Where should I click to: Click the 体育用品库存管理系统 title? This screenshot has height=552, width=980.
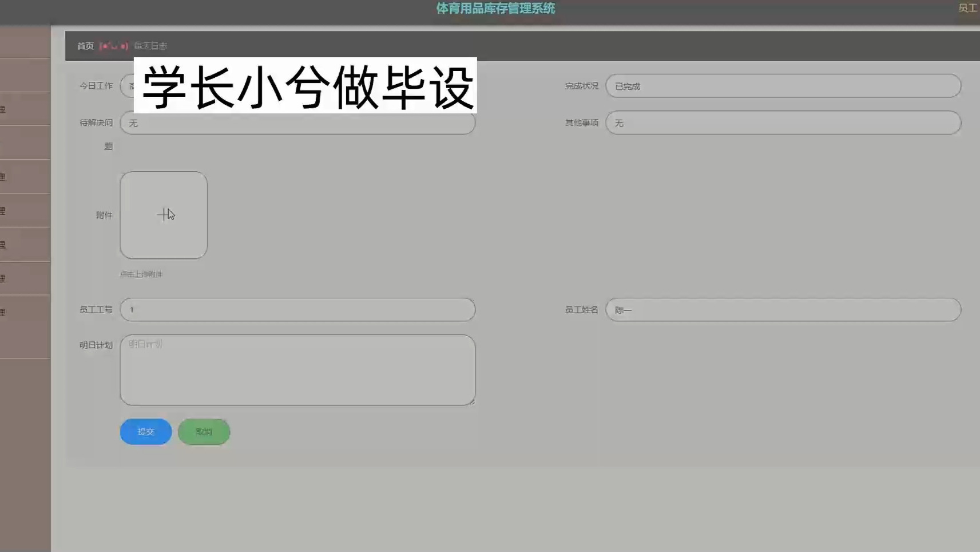coord(495,8)
